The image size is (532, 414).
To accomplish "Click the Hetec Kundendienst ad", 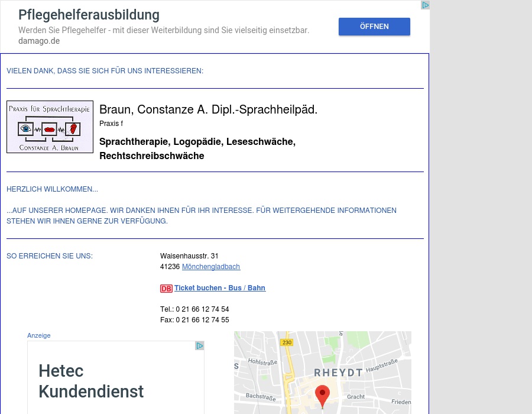I will [116, 377].
